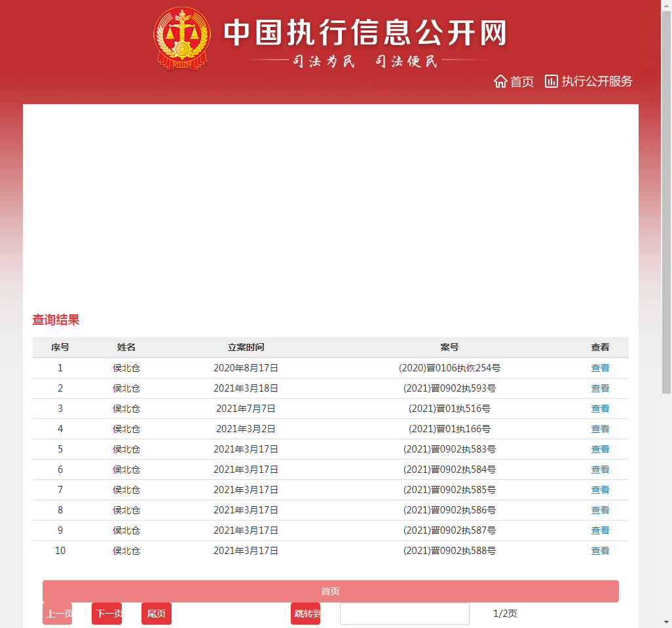Screen dimensions: 672x628
Task: Click the national emblem logo in header
Action: [x=181, y=37]
